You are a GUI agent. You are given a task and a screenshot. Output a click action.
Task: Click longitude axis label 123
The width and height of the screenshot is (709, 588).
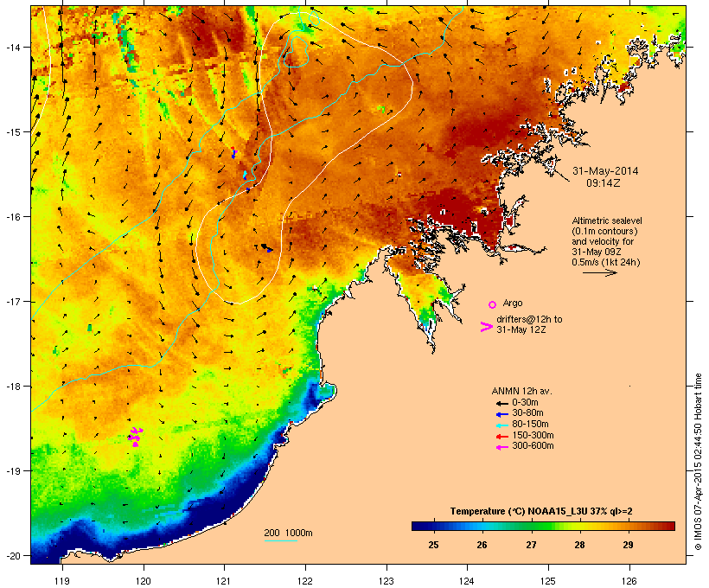pyautogui.click(x=386, y=581)
